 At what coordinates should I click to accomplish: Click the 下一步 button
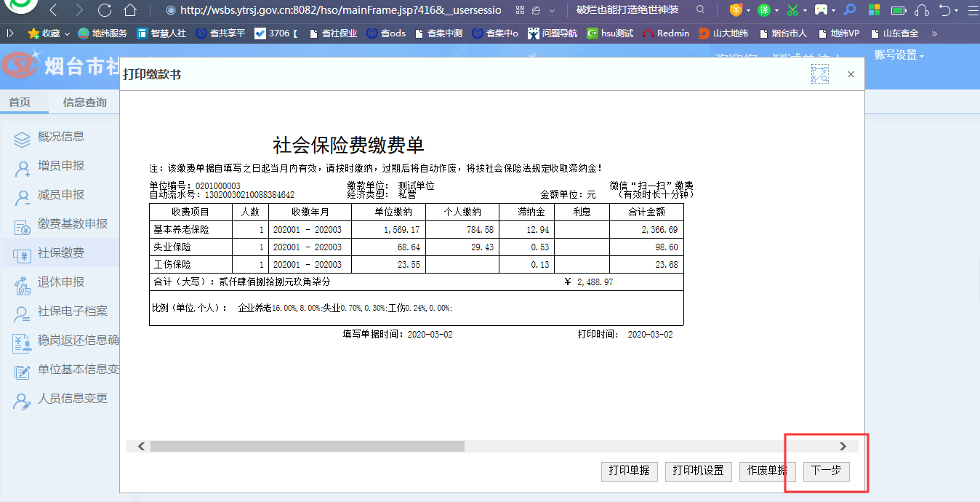coord(826,471)
